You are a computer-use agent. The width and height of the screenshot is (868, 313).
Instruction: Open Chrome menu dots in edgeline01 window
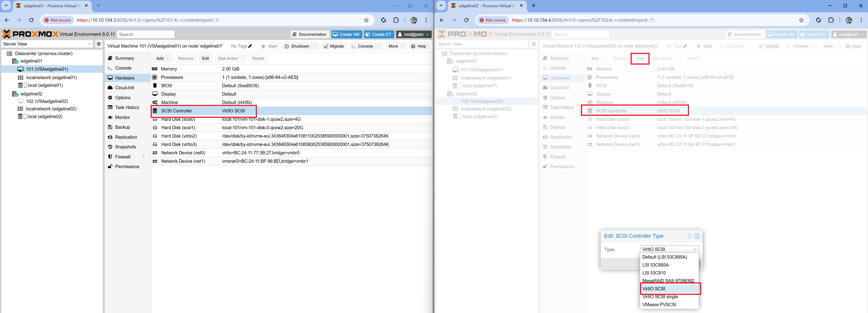[426, 20]
